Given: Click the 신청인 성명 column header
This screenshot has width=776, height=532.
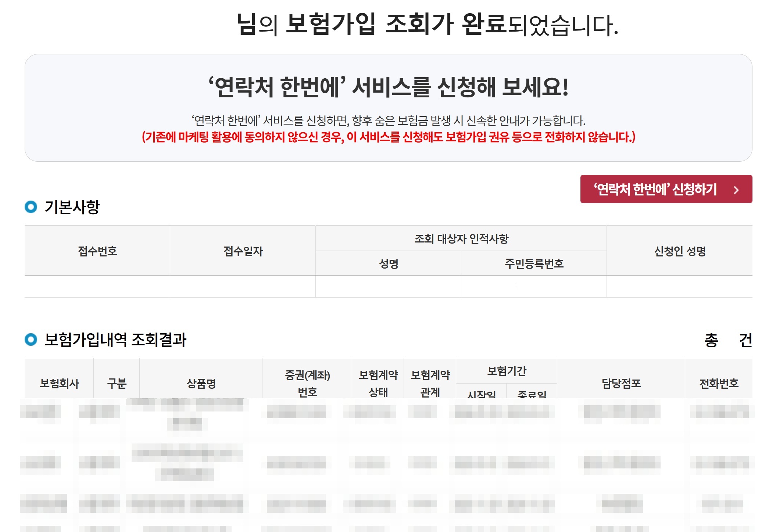Looking at the screenshot, I should [680, 251].
